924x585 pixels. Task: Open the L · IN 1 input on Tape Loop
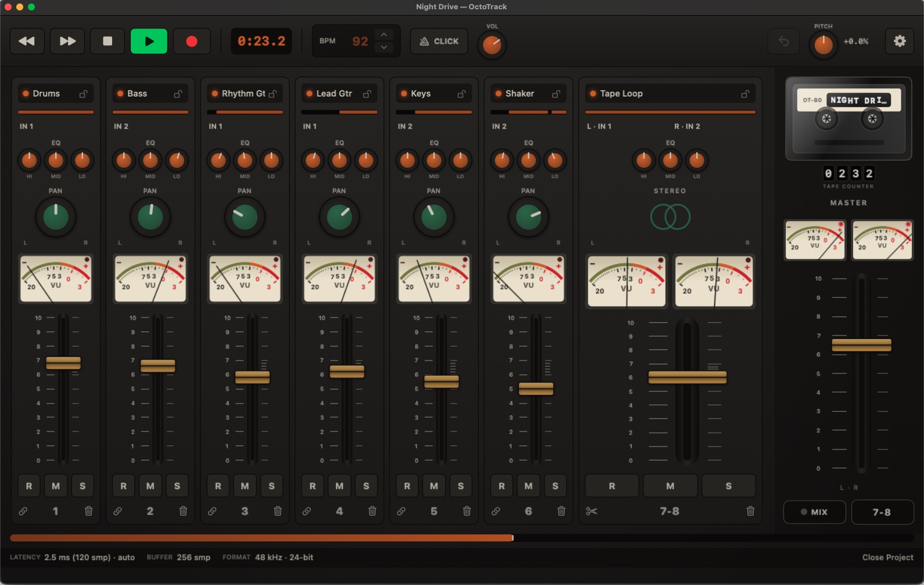click(x=599, y=126)
